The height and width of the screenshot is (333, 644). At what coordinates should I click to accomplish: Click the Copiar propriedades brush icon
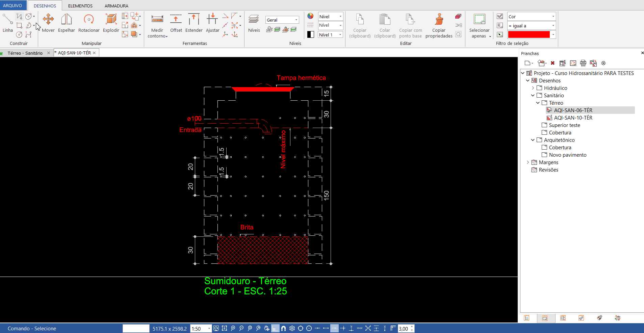point(439,23)
